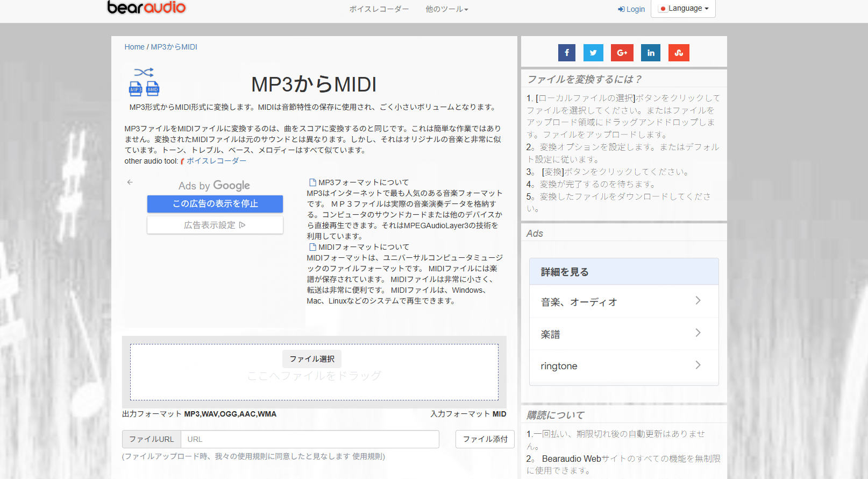Share page on Google Plus
Image resolution: width=868 pixels, height=479 pixels.
click(622, 53)
